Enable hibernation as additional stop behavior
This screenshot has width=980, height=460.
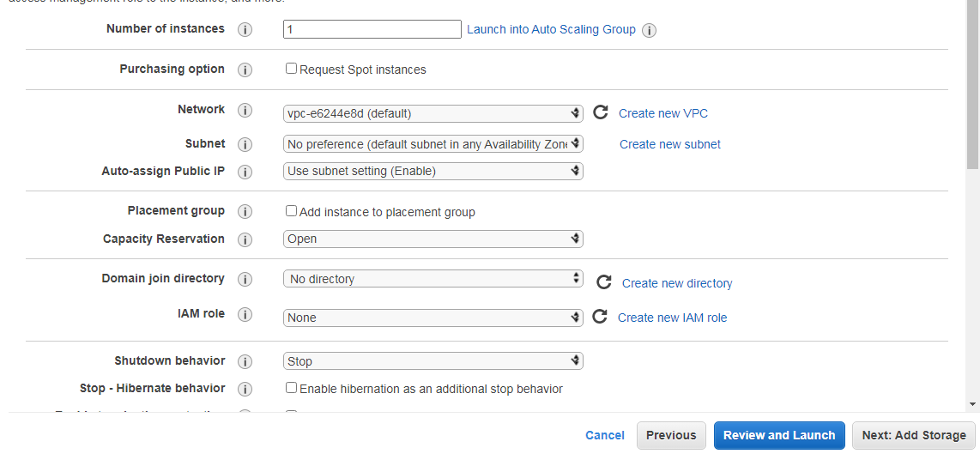click(292, 388)
